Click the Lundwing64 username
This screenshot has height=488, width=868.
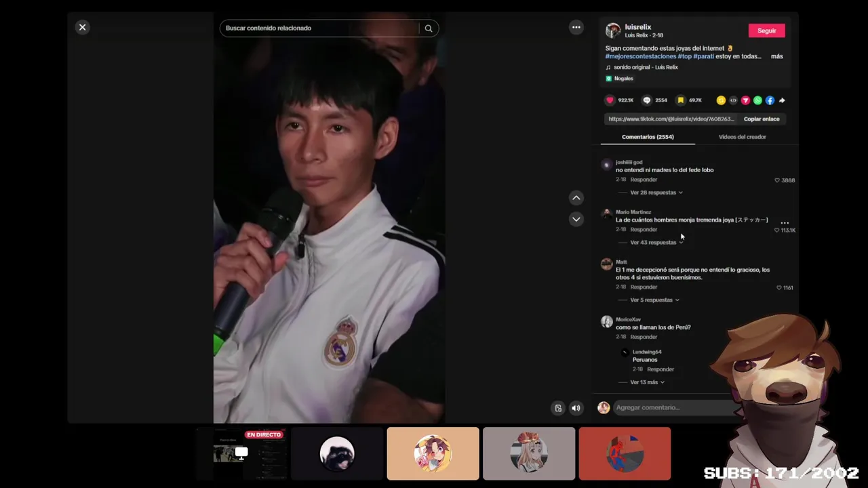tap(647, 352)
